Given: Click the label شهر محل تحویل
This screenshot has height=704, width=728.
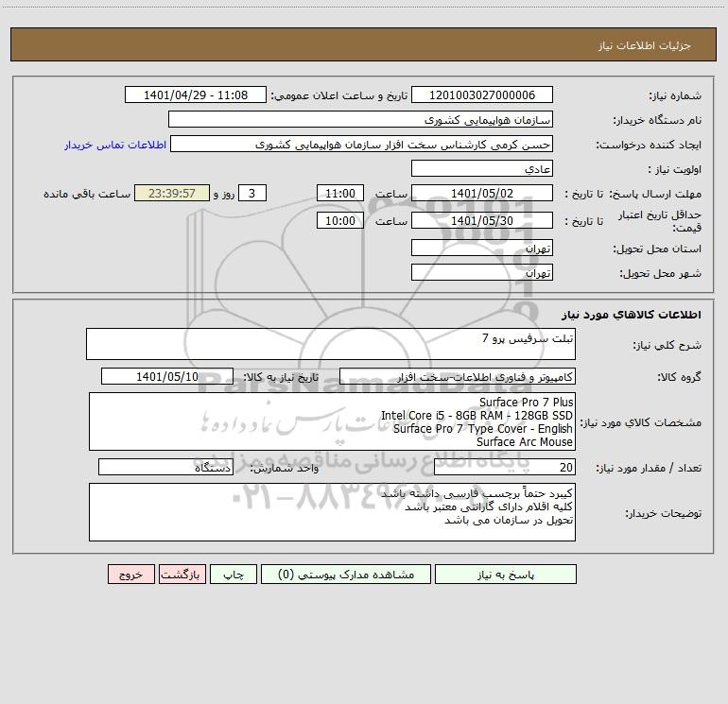Looking at the screenshot, I should 661,274.
